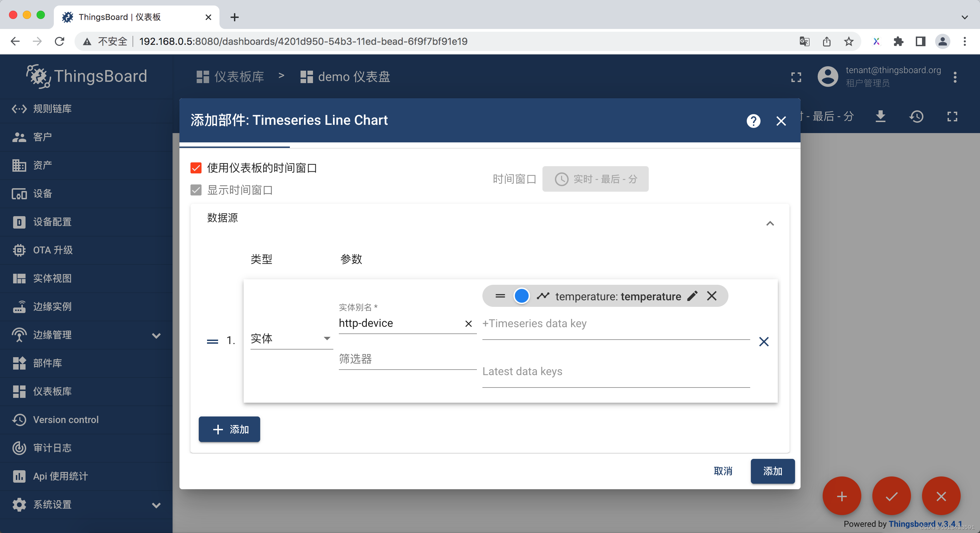Bookmark this page with star icon
Image resolution: width=980 pixels, height=533 pixels.
(x=849, y=41)
